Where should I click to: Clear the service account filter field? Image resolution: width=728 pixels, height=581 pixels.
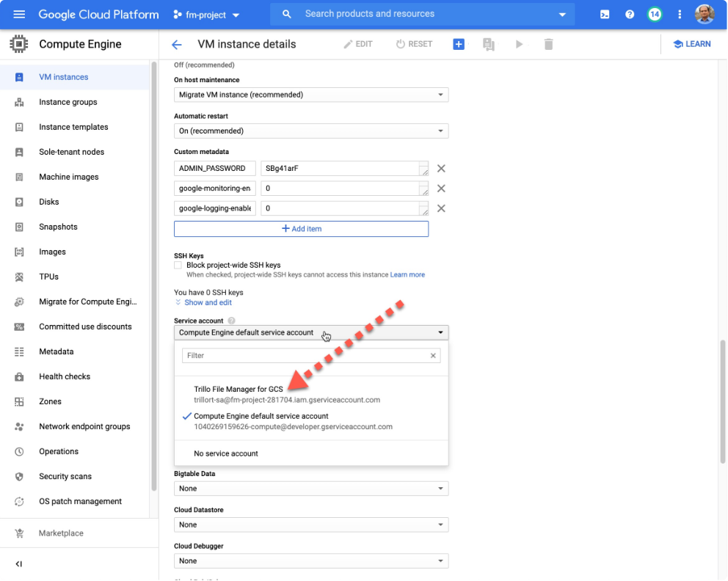coord(433,356)
